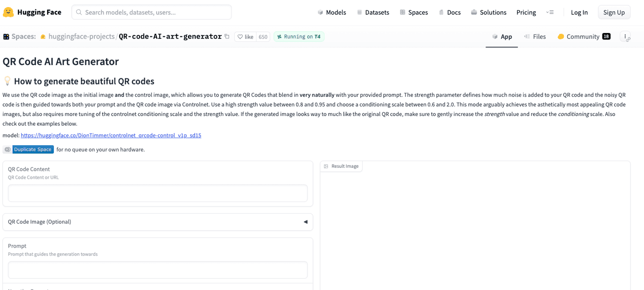Copy the Space name using the copy icon

click(x=227, y=36)
